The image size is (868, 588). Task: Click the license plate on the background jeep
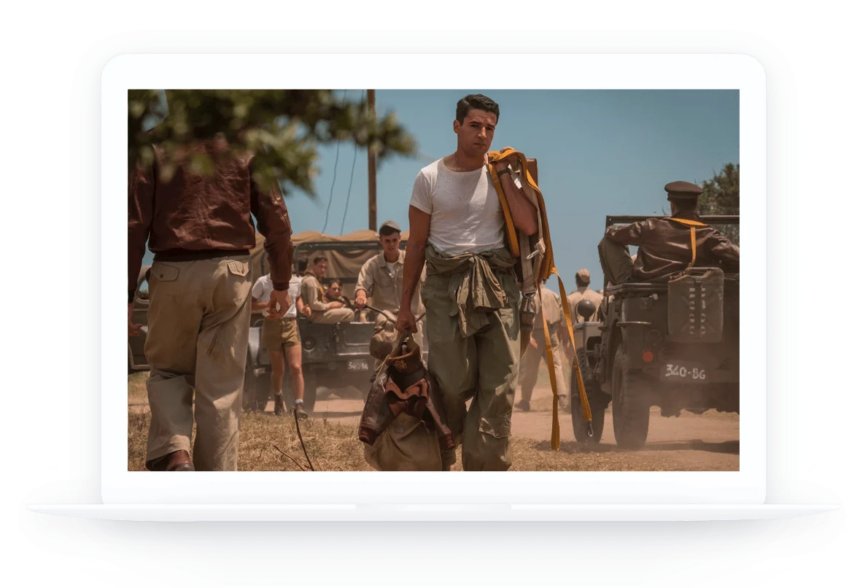(357, 365)
